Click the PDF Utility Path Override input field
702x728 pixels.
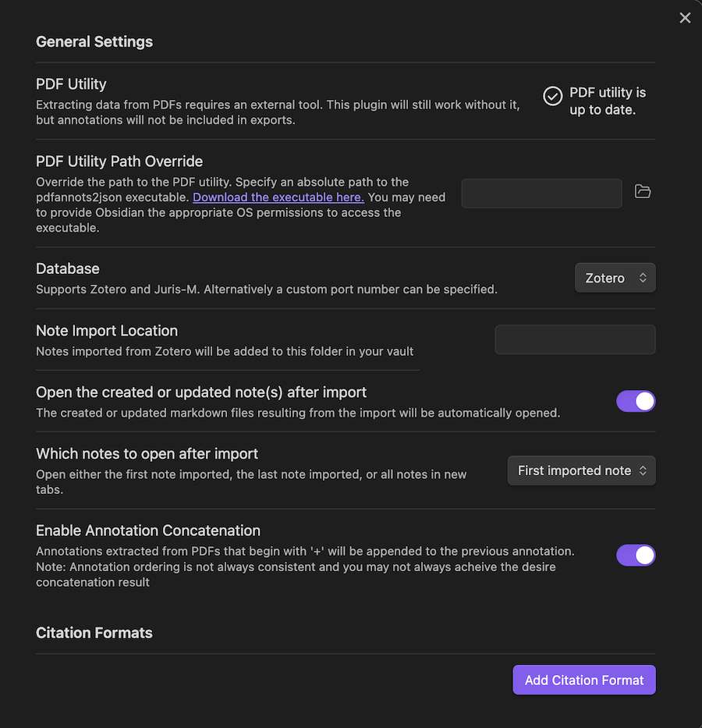[x=541, y=194]
